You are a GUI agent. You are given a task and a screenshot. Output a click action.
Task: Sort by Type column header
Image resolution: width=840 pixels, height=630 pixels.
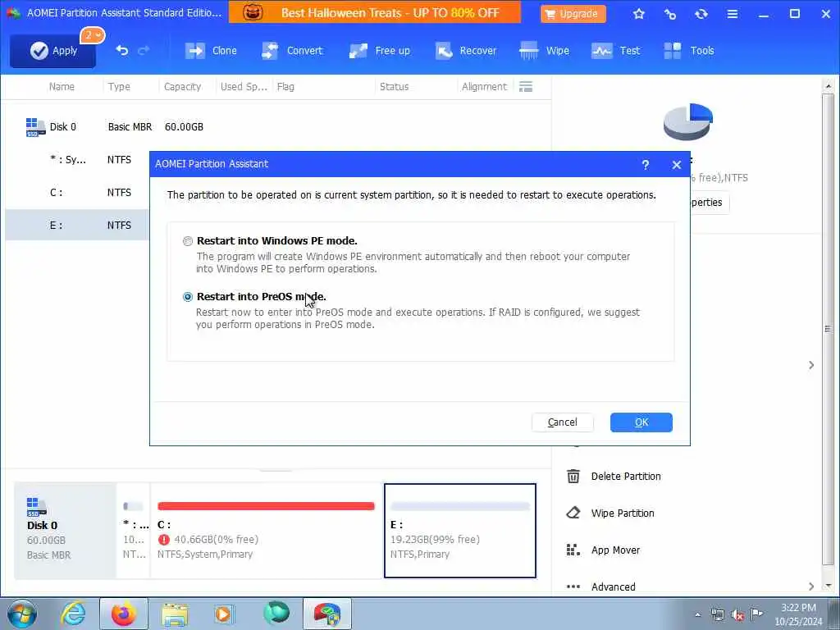(119, 86)
